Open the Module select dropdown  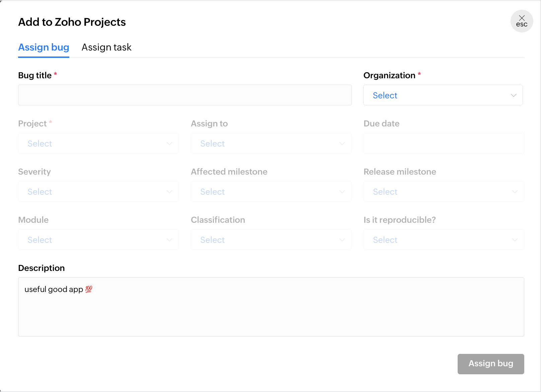[x=98, y=240]
